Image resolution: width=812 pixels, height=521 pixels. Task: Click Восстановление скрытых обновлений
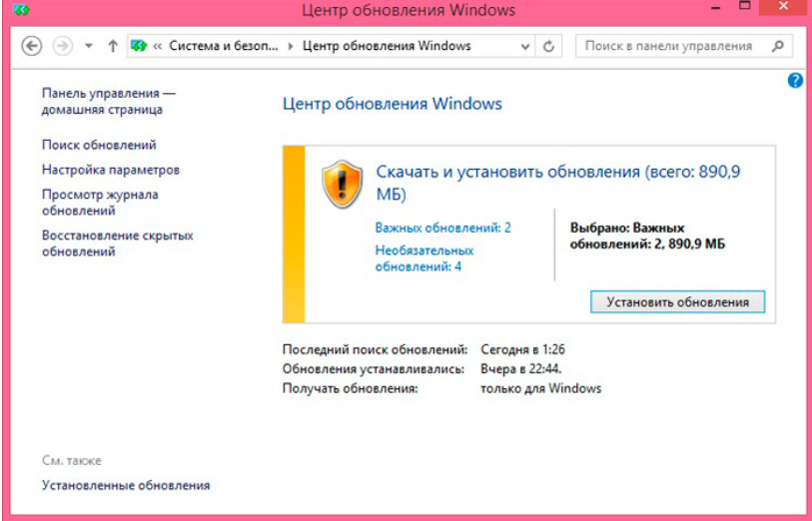coord(118,244)
